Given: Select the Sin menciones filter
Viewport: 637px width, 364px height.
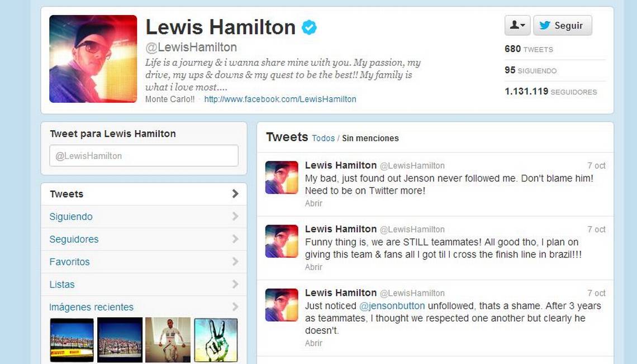Looking at the screenshot, I should click(370, 138).
